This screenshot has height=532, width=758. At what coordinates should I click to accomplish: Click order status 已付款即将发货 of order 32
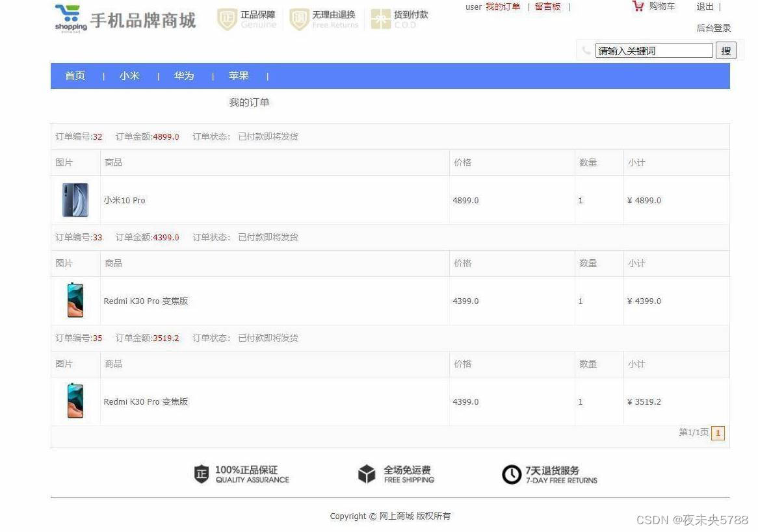point(268,137)
